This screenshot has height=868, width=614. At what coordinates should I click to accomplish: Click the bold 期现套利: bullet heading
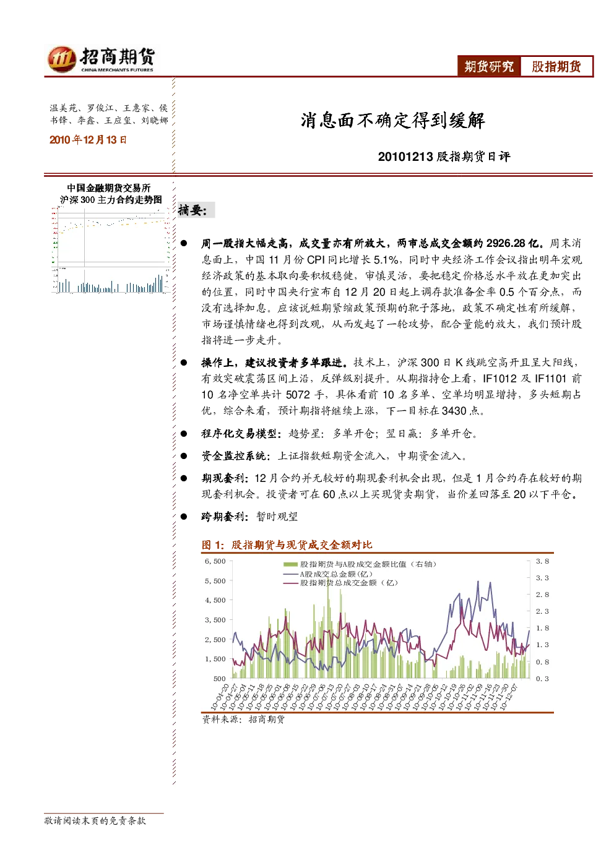(225, 478)
